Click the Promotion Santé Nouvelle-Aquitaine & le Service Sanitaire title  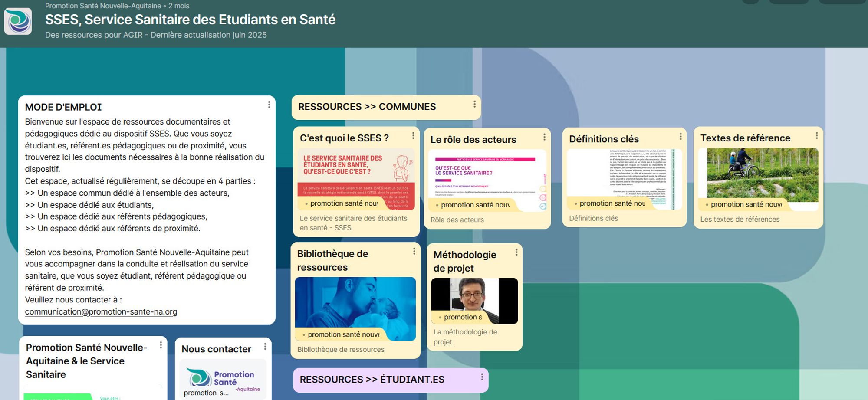point(86,361)
